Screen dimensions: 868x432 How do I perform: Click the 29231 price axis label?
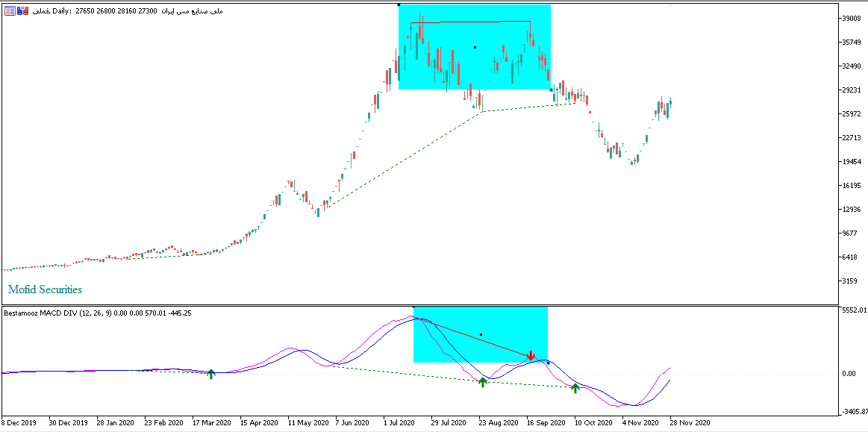(x=852, y=90)
